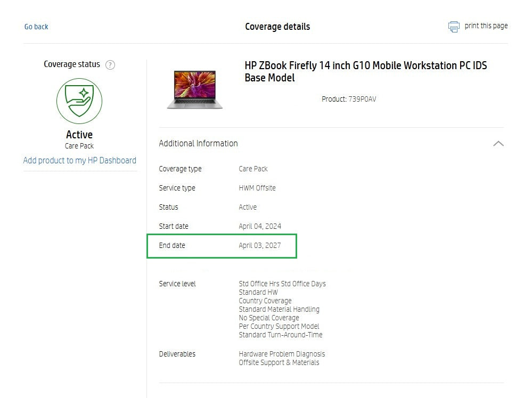Click the Product: 739P0AV number

pos(349,99)
